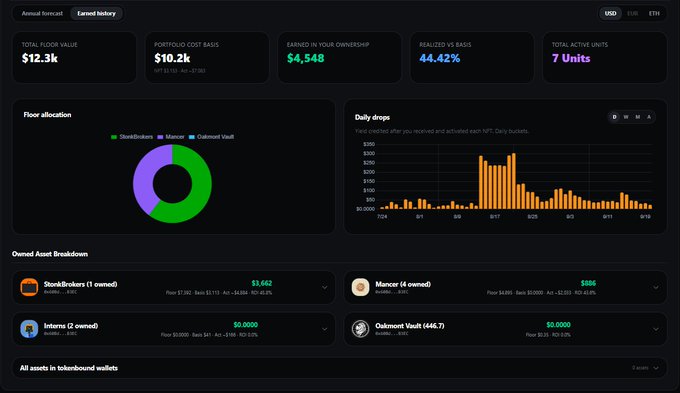
Task: Expand All assets in tokenbound wallets chevron
Action: pyautogui.click(x=656, y=368)
